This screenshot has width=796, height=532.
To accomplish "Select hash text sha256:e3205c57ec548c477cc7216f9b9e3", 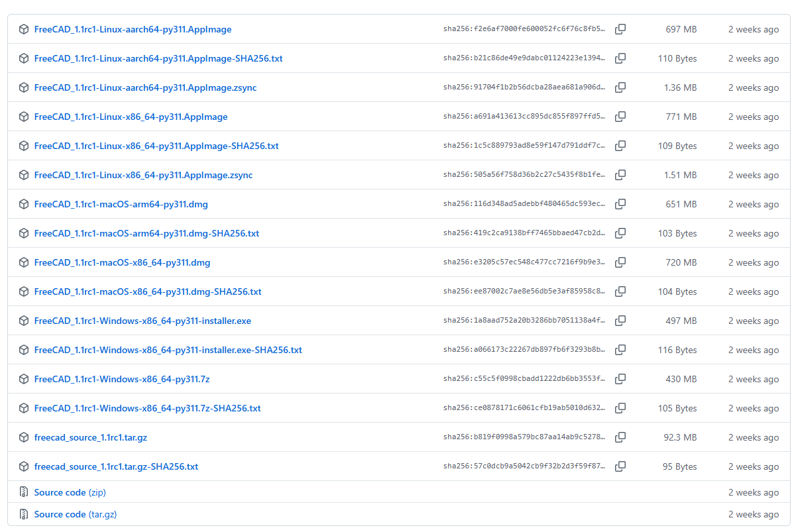I will click(x=524, y=262).
